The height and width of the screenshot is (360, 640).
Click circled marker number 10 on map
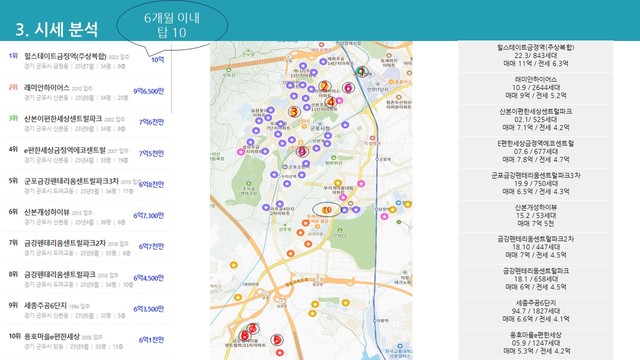tap(327, 210)
